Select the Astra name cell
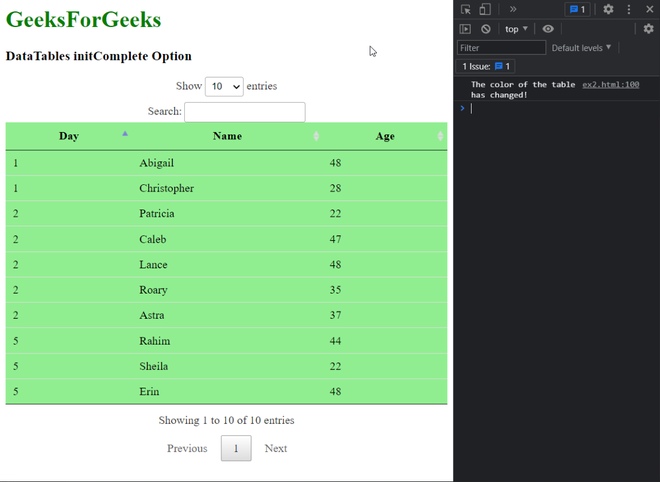Image resolution: width=660 pixels, height=482 pixels. pos(227,315)
